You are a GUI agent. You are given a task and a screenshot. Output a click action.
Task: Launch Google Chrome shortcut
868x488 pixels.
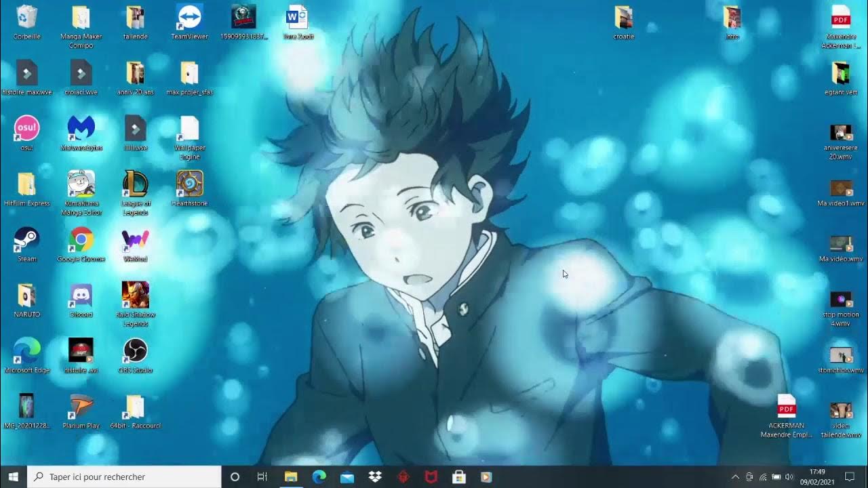pos(81,245)
